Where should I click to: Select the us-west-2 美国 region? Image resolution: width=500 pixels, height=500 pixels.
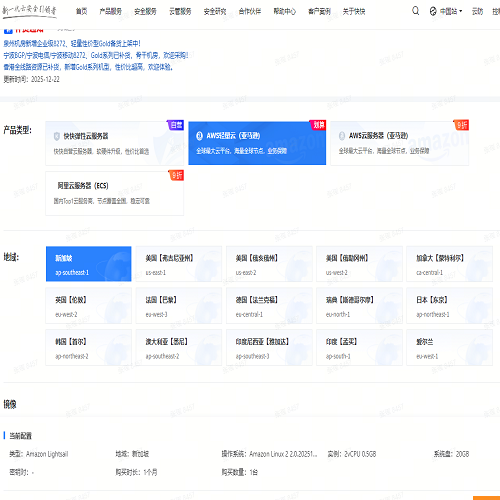click(359, 264)
